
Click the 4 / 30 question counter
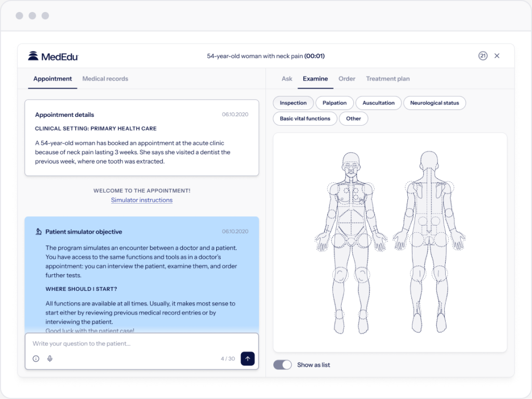pyautogui.click(x=228, y=358)
